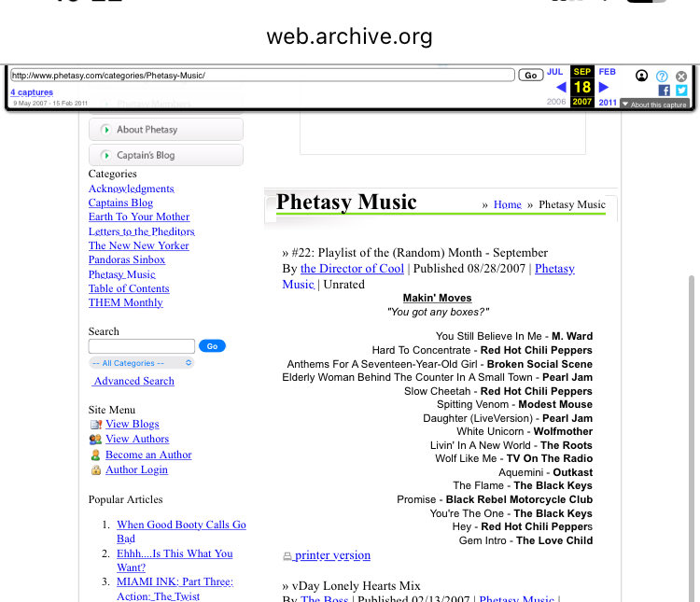Open Pandoras Sinbox category

click(127, 259)
